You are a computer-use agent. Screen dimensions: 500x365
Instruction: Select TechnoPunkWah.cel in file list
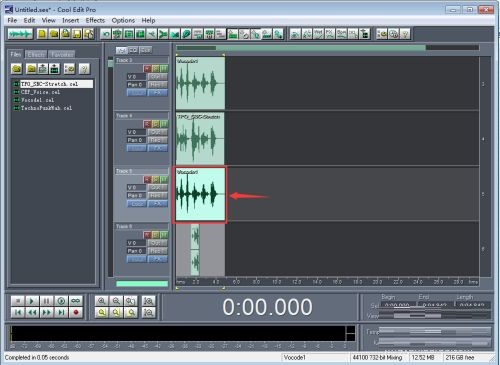click(x=43, y=108)
